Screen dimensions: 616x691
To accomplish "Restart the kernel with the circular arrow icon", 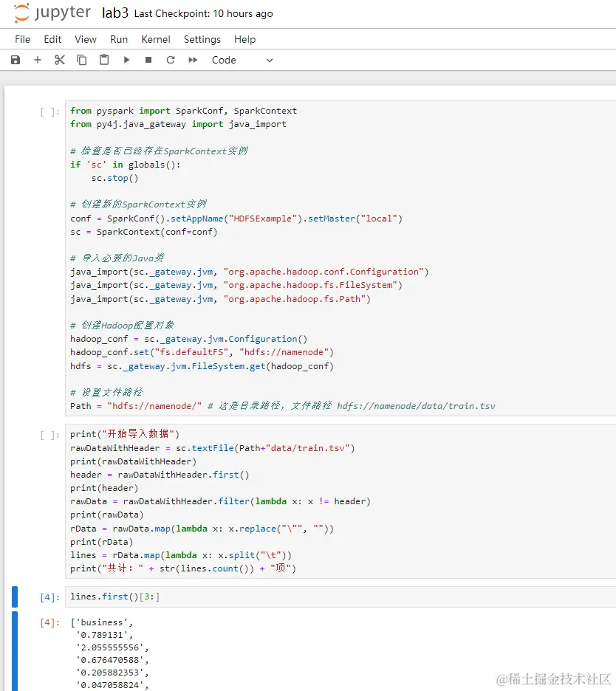I will click(x=171, y=60).
